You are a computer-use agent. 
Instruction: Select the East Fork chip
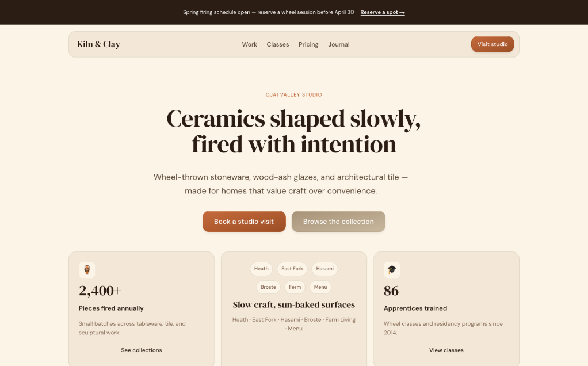pyautogui.click(x=292, y=269)
